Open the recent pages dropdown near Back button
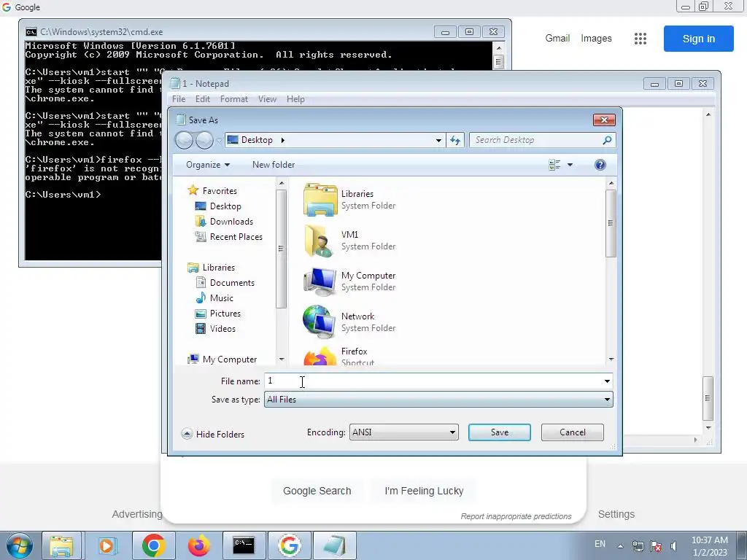The height and width of the screenshot is (560, 747). (x=219, y=141)
